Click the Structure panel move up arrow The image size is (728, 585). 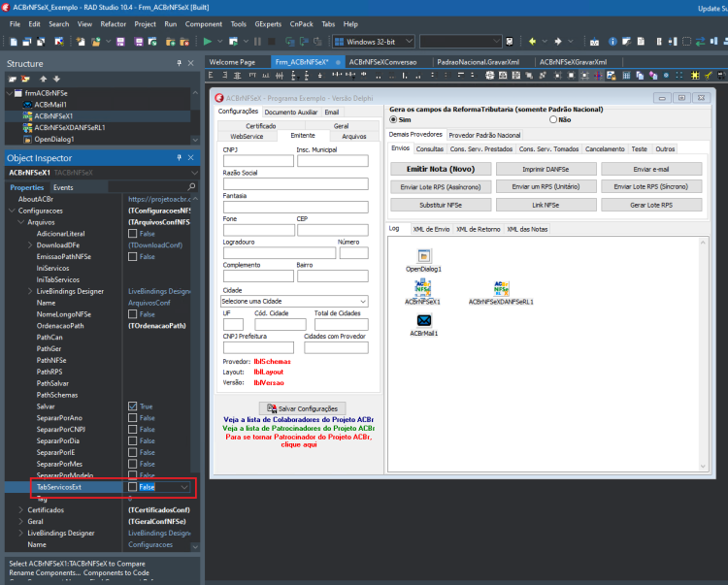43,79
